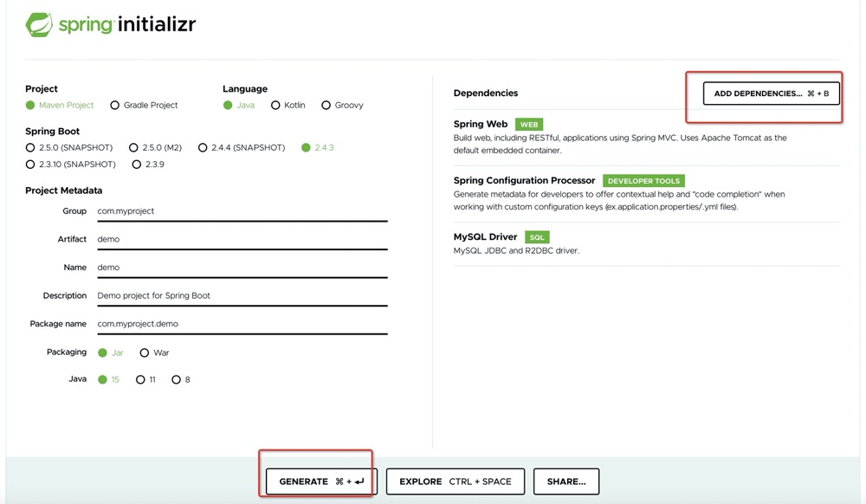Click the Explore button

(456, 481)
